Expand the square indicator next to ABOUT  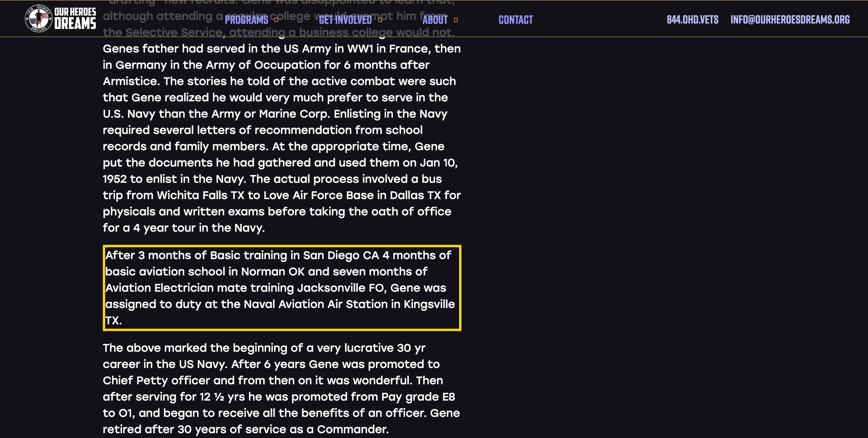456,20
